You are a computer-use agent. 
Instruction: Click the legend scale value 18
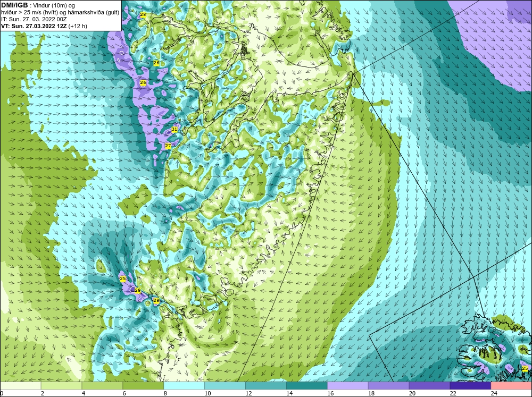[371, 393]
